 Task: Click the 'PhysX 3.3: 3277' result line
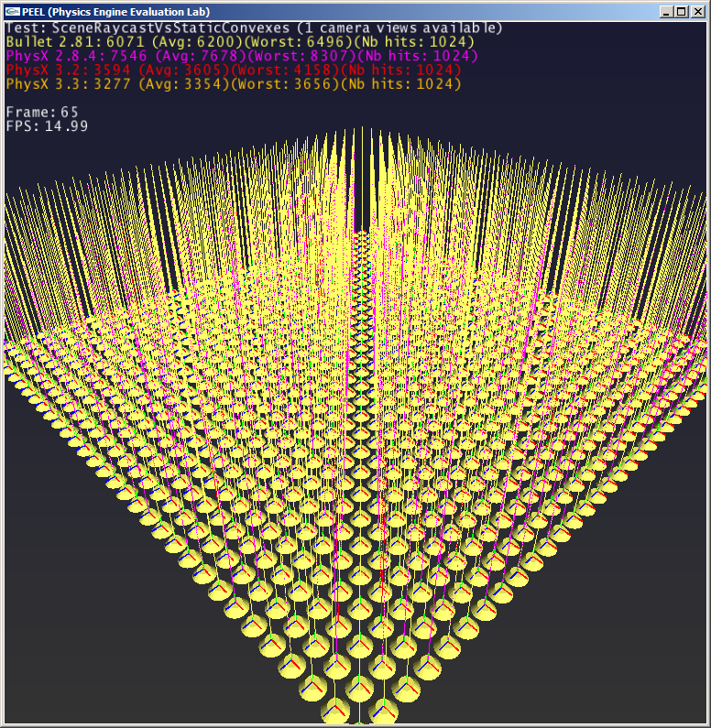[x=234, y=84]
